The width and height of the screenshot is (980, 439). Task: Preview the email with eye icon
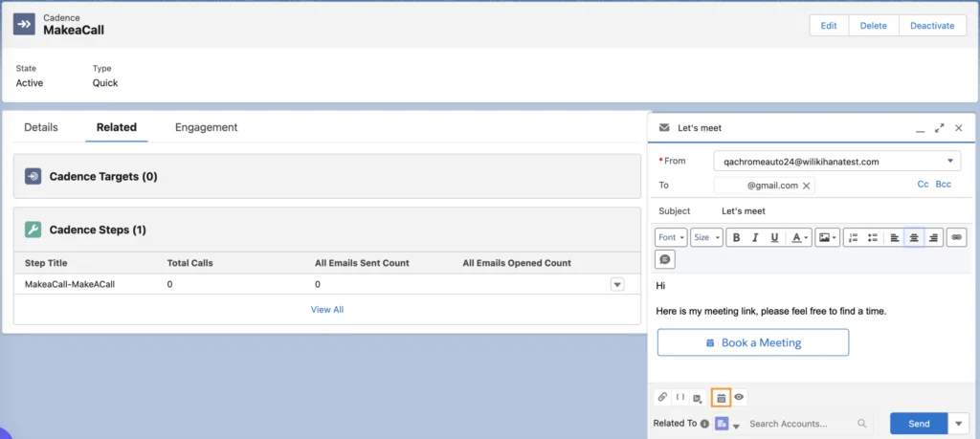739,397
